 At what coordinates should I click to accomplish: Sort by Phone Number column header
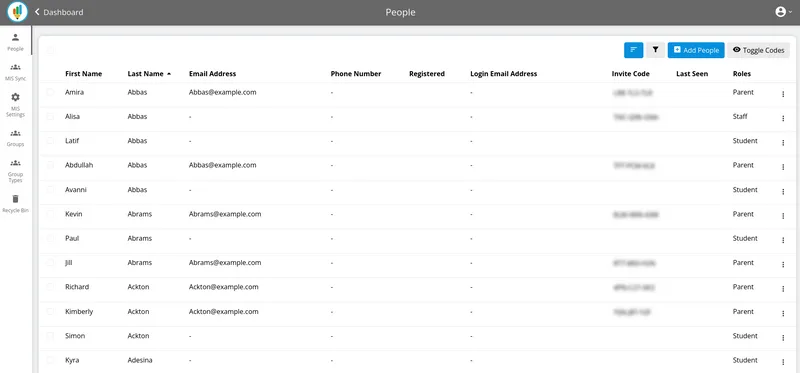356,73
